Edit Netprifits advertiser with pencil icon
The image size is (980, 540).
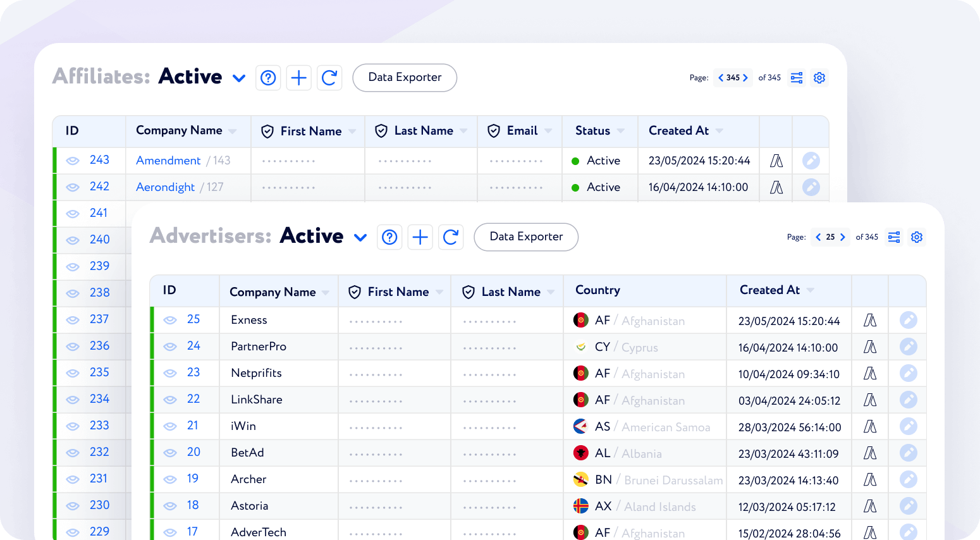pyautogui.click(x=909, y=373)
